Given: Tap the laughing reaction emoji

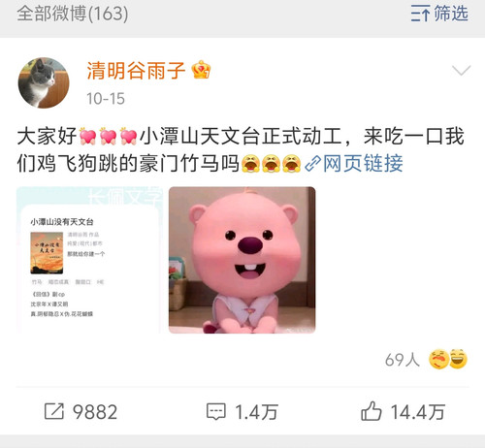Looking at the screenshot, I should (458, 359).
